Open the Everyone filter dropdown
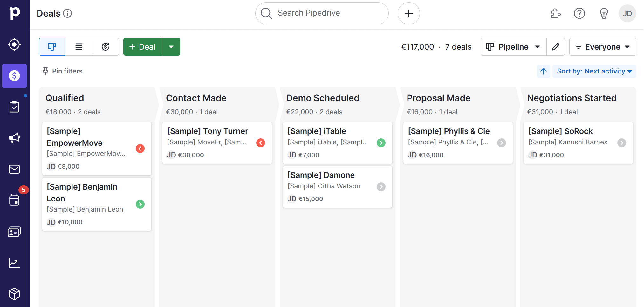 pos(603,47)
